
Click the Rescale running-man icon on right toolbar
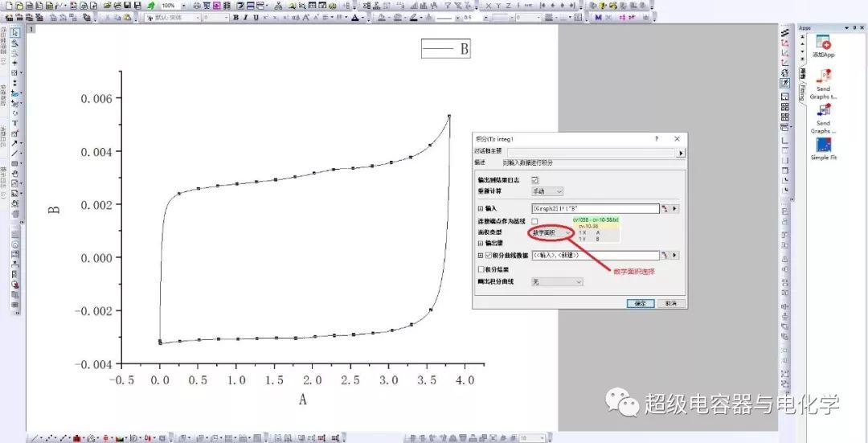point(785,83)
